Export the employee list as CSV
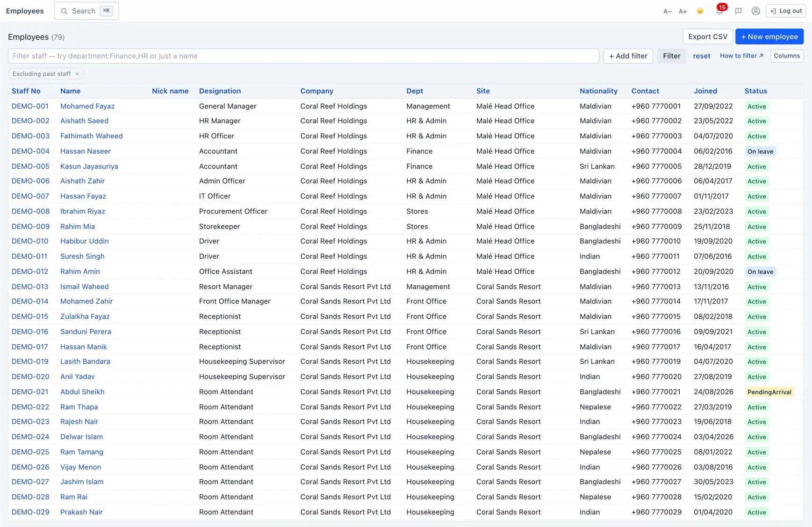This screenshot has width=812, height=527. [708, 36]
